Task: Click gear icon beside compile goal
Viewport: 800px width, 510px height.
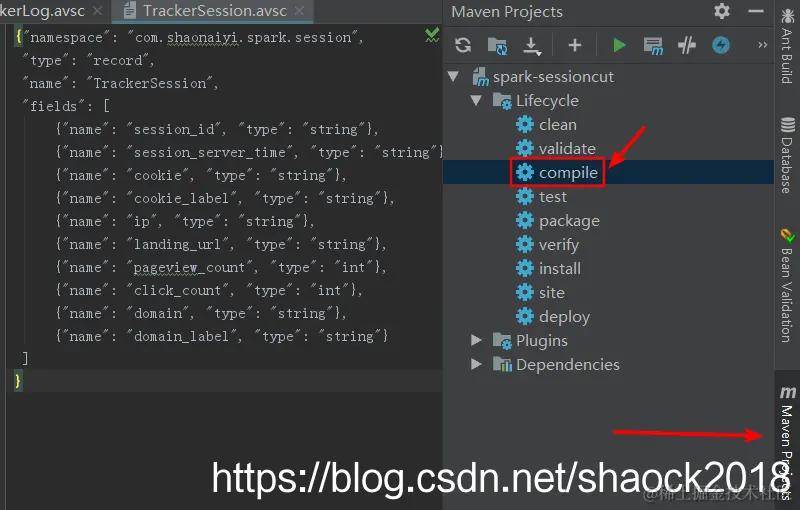Action: coord(524,172)
